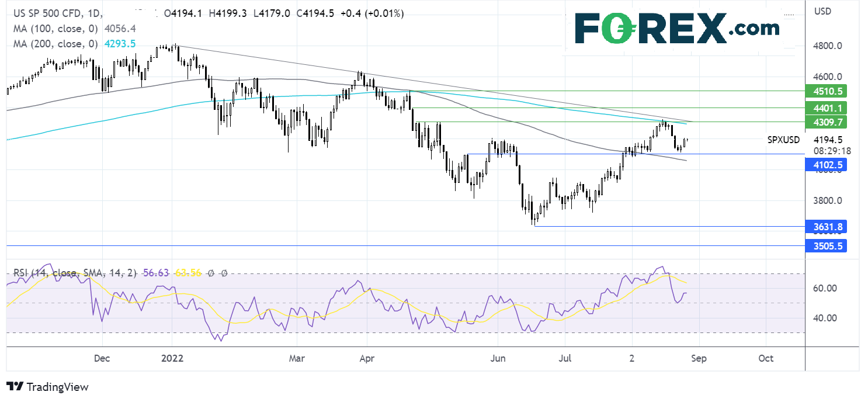Click the green 4102.5 price tag
The height and width of the screenshot is (402, 868).
pos(827,165)
